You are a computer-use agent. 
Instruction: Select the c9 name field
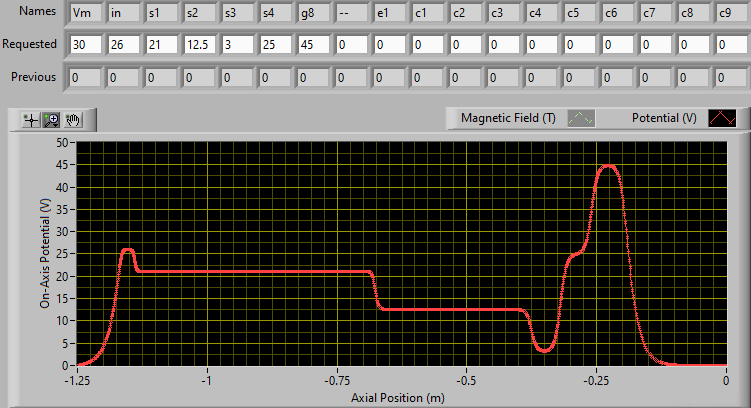[733, 13]
